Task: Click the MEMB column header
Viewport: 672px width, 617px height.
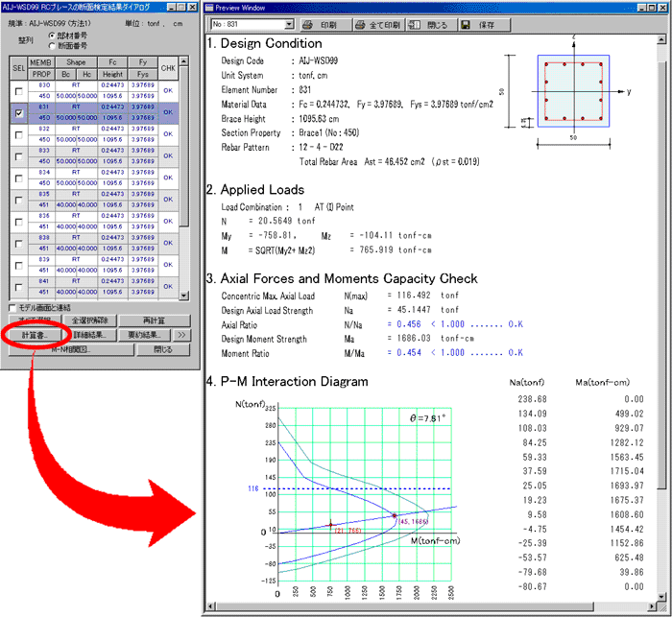Action: tap(41, 62)
